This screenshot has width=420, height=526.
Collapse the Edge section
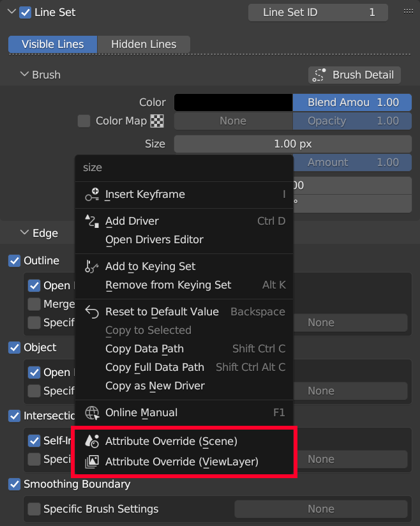point(25,233)
